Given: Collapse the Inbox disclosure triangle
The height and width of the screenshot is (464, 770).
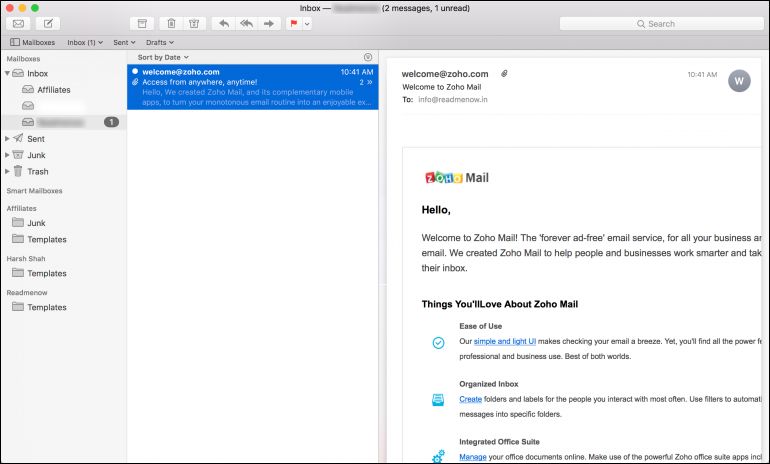Looking at the screenshot, I should click(x=7, y=73).
